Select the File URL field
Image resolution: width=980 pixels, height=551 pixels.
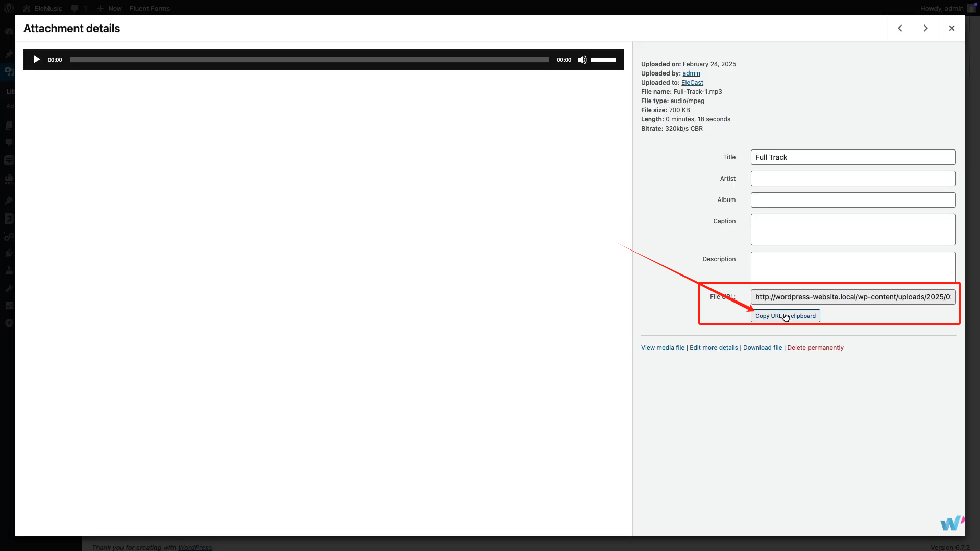[852, 297]
